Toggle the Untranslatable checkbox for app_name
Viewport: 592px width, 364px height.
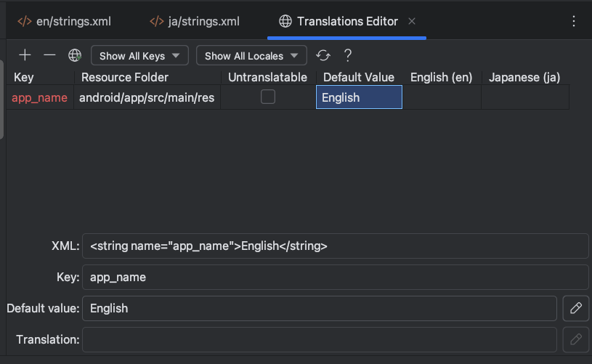(x=268, y=97)
